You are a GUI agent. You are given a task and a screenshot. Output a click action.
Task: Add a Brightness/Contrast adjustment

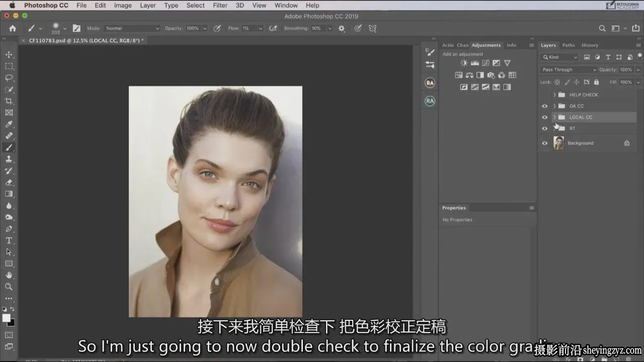click(x=464, y=63)
